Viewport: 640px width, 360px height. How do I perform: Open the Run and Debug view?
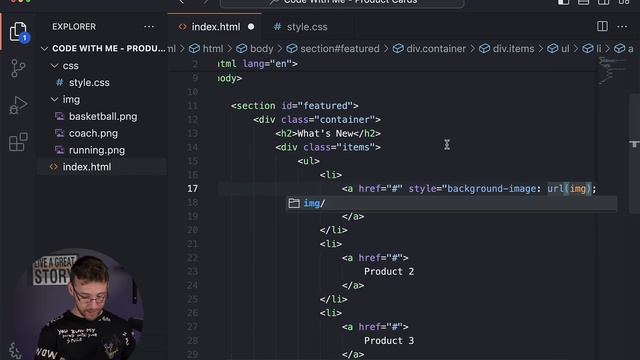(18, 105)
